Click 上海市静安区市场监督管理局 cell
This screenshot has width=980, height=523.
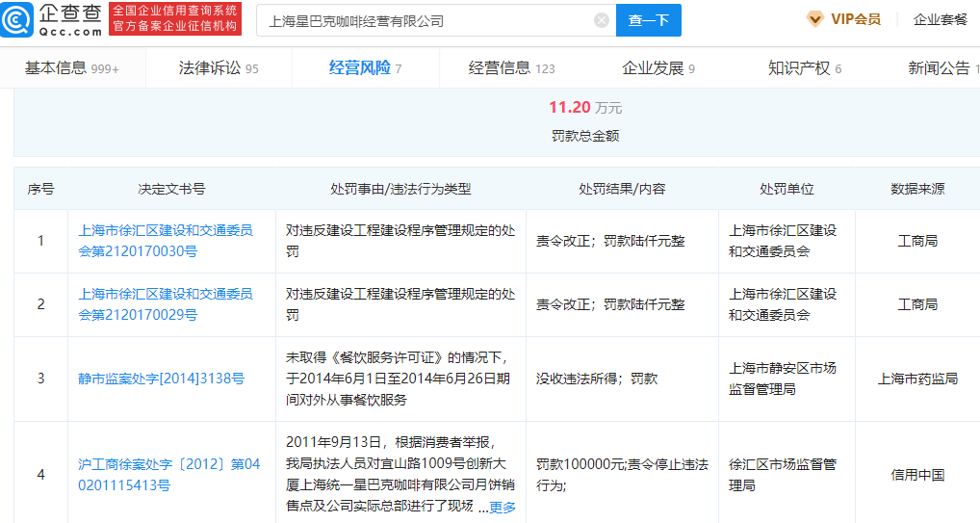pos(783,379)
